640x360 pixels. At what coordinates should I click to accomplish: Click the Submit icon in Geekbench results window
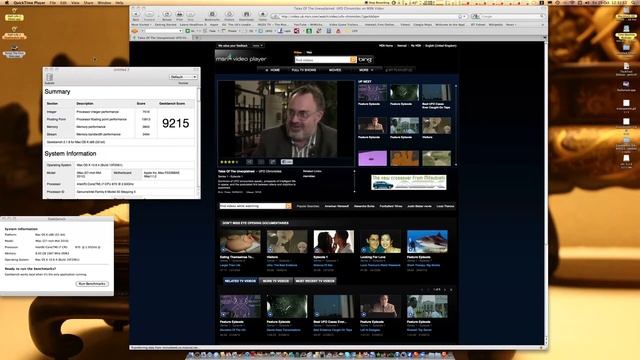click(49, 78)
